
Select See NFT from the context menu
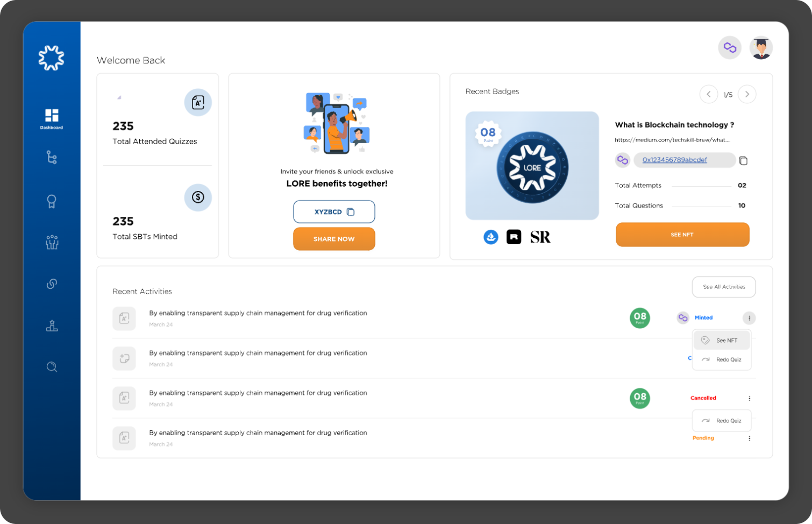[722, 341]
